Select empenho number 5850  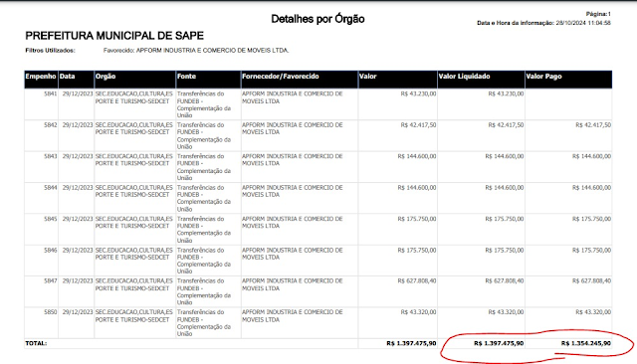click(x=51, y=312)
